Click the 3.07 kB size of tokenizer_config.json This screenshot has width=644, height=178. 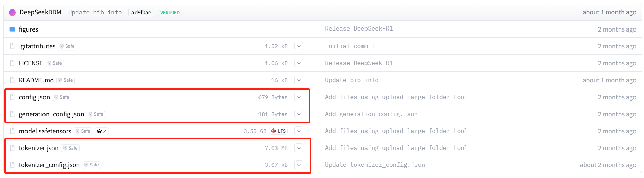[276, 165]
